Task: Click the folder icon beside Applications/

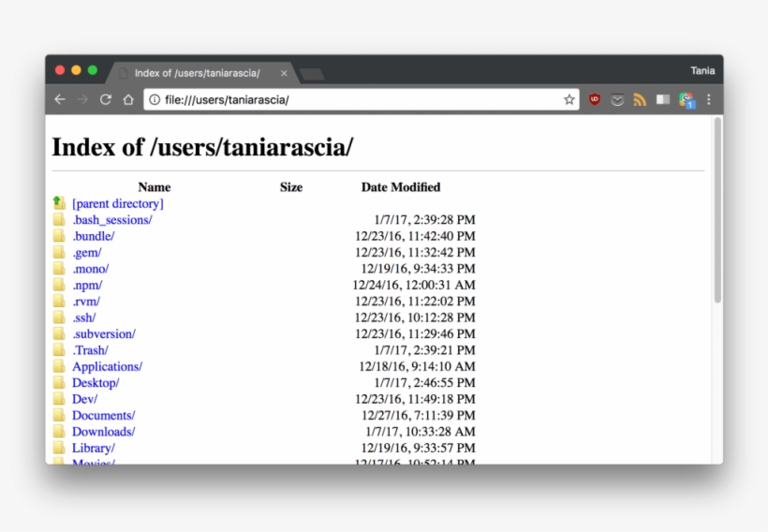Action: click(x=59, y=366)
